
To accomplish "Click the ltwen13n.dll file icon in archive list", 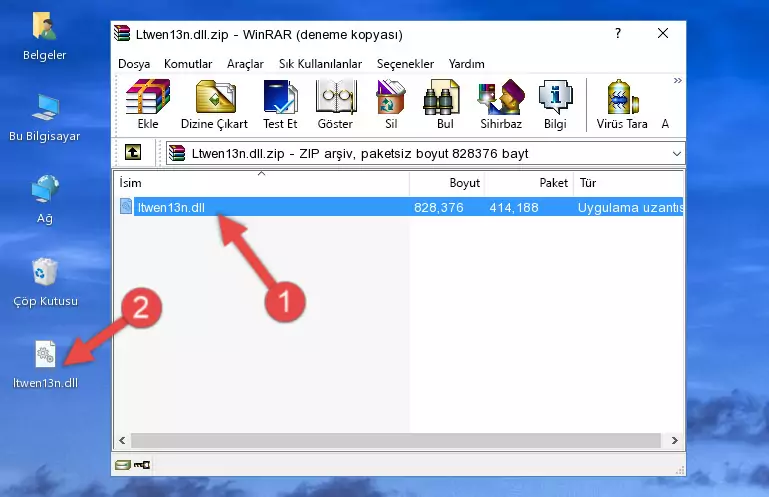I will (126, 207).
